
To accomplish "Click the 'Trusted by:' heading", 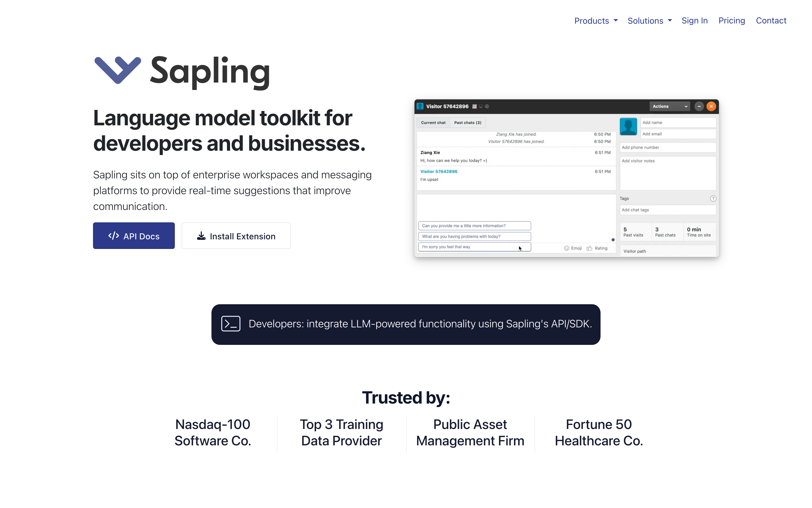I will click(406, 398).
